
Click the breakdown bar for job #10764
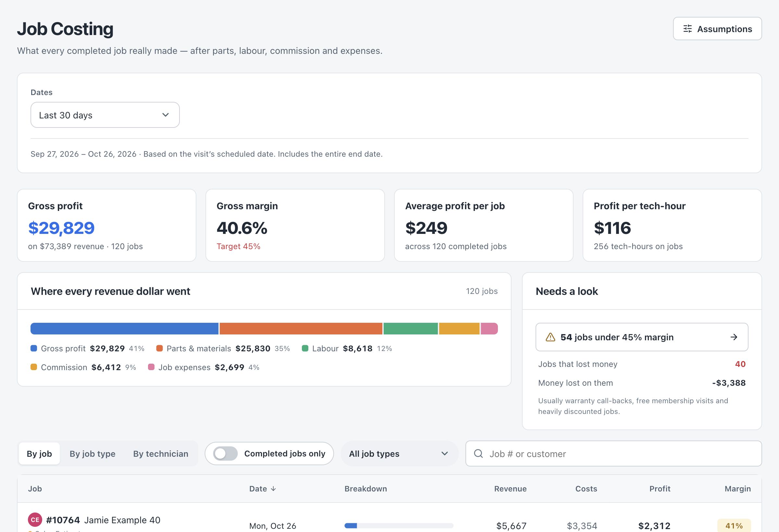(x=399, y=526)
